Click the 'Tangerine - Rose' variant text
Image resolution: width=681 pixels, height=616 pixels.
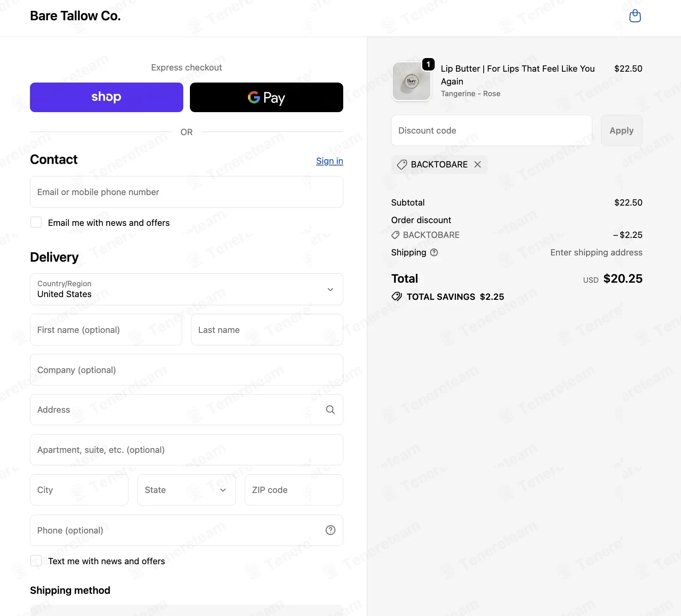click(470, 93)
